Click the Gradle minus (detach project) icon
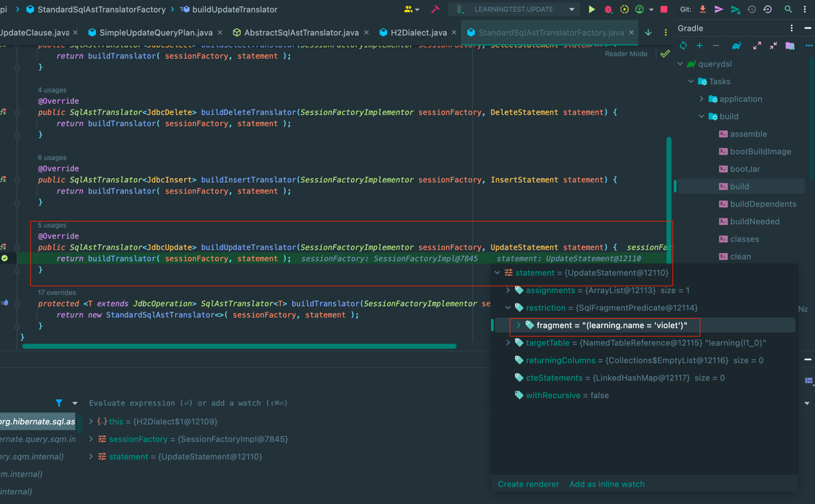The height and width of the screenshot is (504, 815). pos(716,46)
